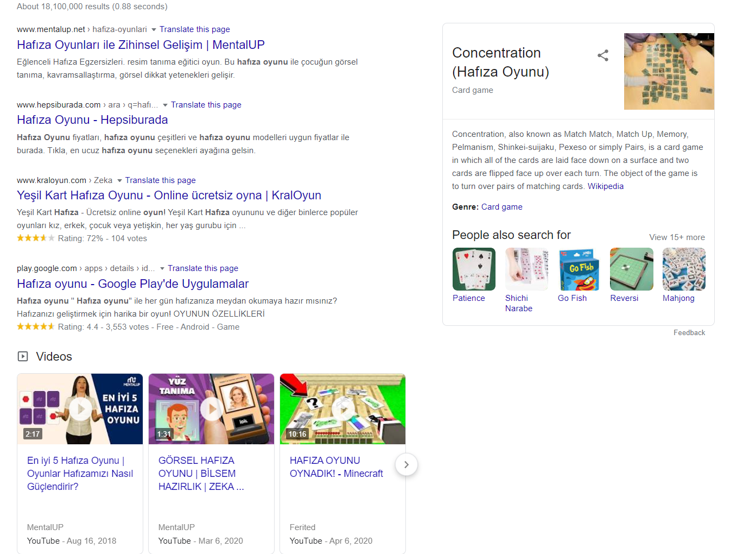Screen dimensions: 756x554
Task: Click the 'Ferited' channel name
Action: pos(302,527)
